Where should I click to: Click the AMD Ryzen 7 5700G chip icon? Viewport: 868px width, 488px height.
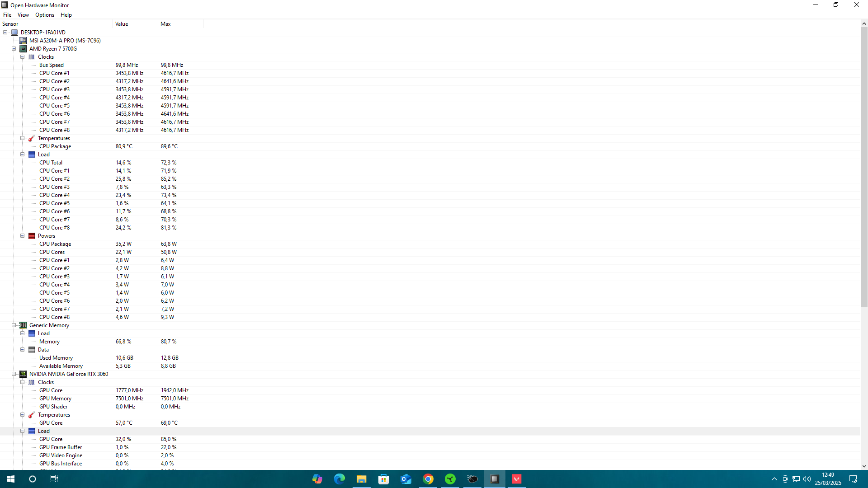[x=23, y=49]
